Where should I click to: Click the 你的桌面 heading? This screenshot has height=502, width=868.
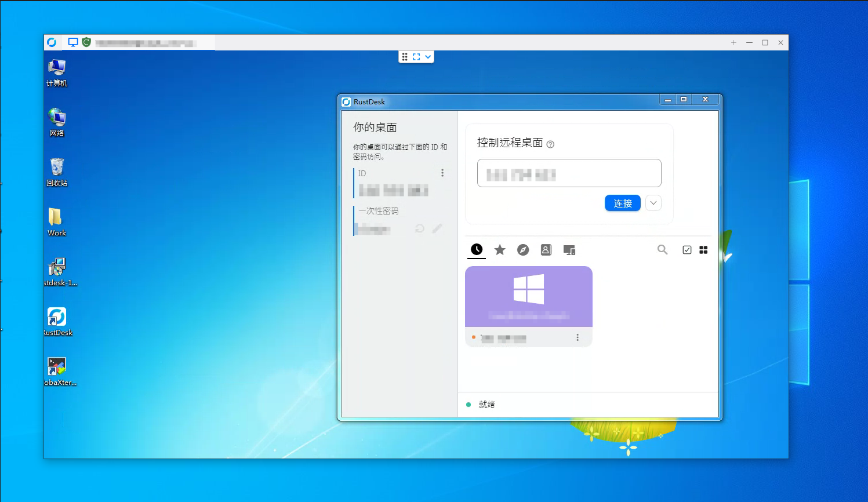point(375,128)
